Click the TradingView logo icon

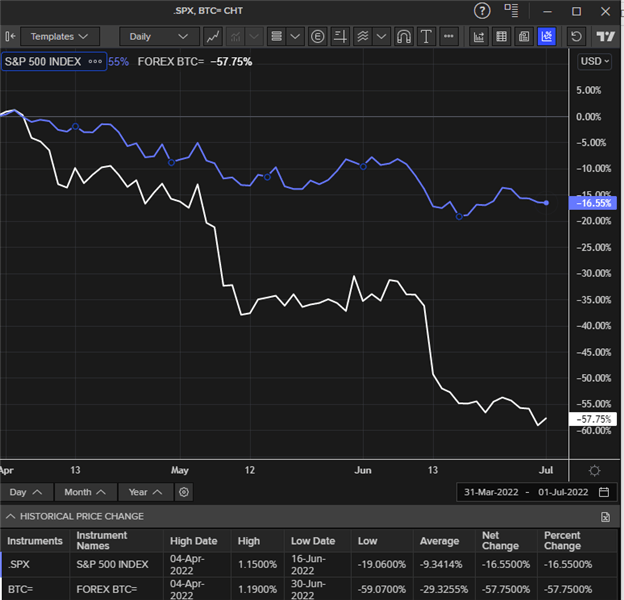606,37
